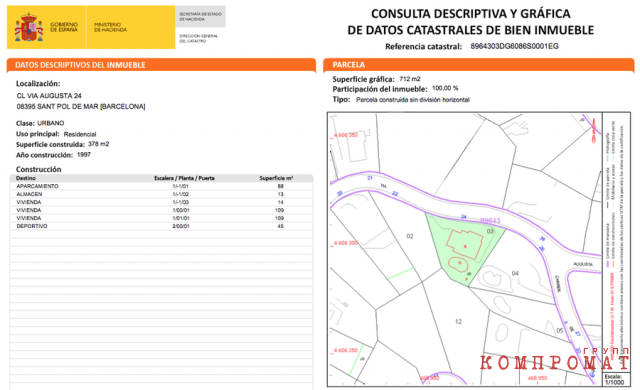Click the Spanish coat of arms logo
Image resolution: width=640 pixels, height=390 pixels.
pyautogui.click(x=29, y=27)
